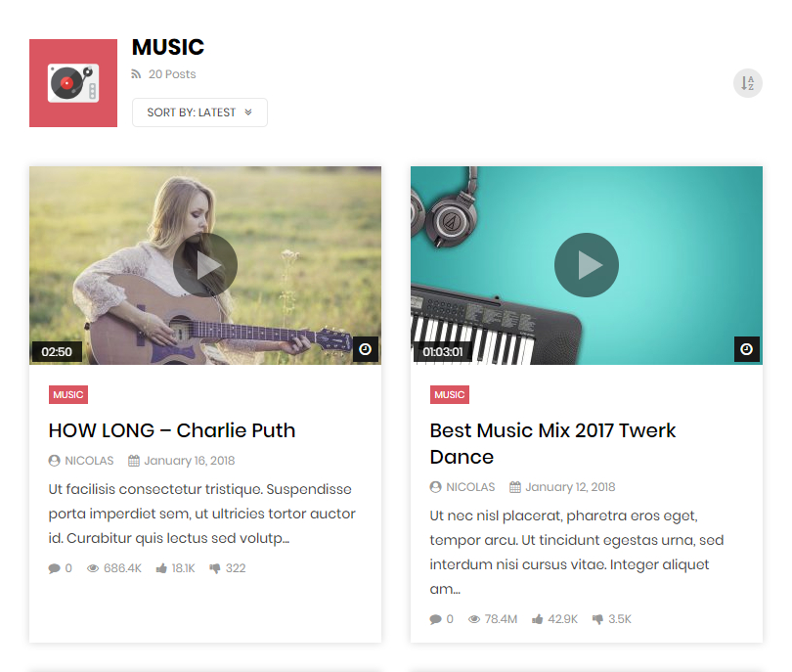The image size is (792, 672).
Task: Play the HOW LONG Charlie Puth video
Action: coord(205,265)
